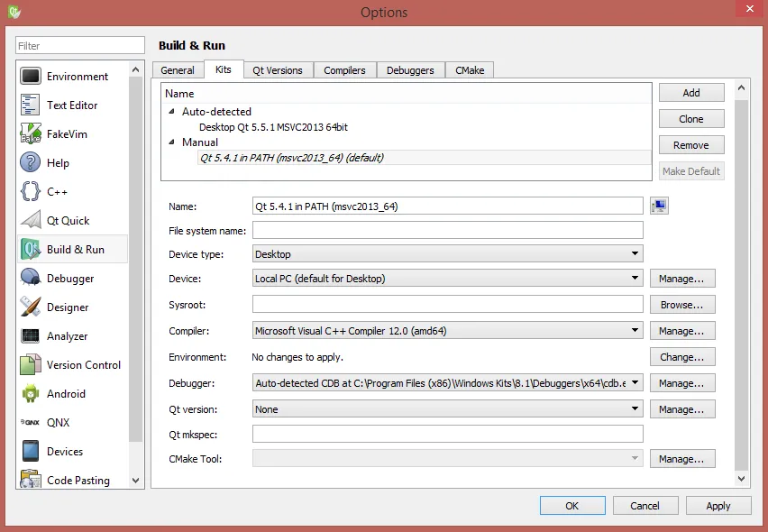
Task: Click the kit Name input field
Action: (x=448, y=206)
